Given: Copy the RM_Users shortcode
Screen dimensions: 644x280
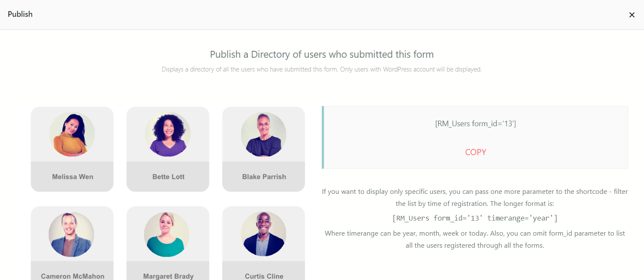Looking at the screenshot, I should coord(475,152).
